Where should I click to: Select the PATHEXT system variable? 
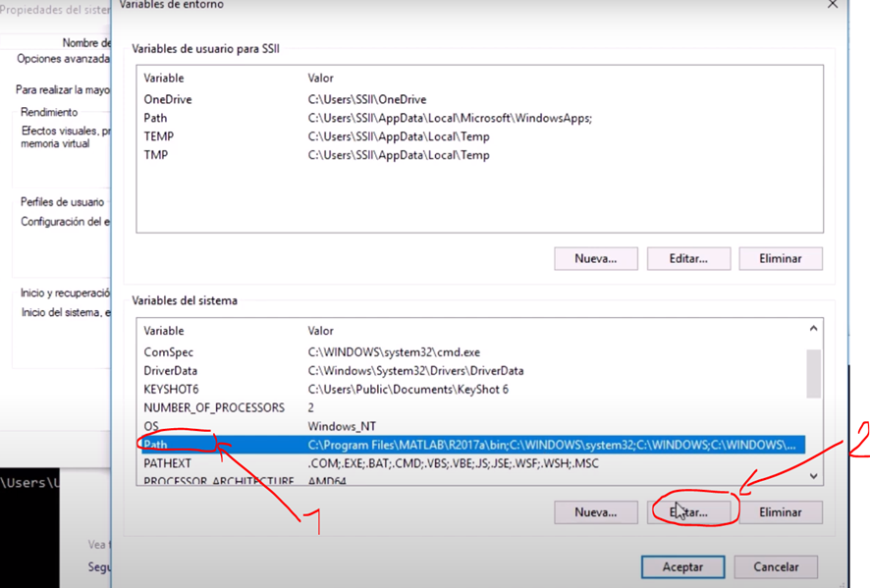click(x=167, y=463)
